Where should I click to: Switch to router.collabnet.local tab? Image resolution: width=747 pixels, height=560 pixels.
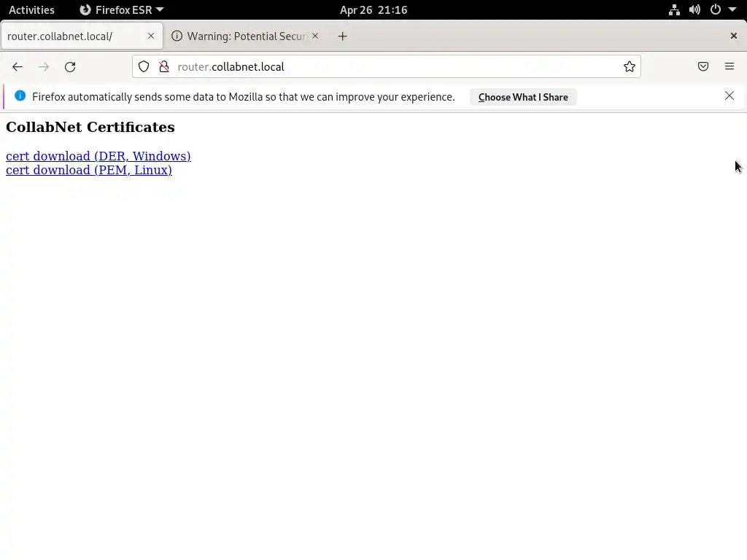pos(82,36)
